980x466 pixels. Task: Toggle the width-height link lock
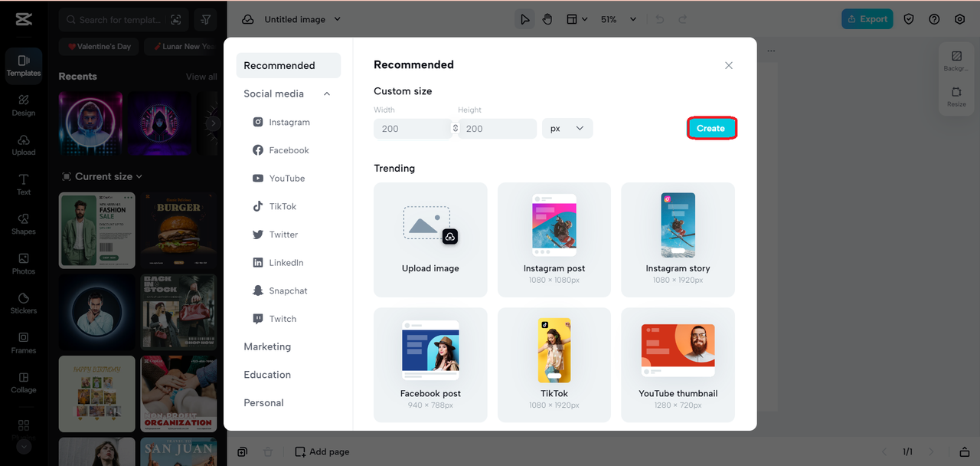[456, 129]
